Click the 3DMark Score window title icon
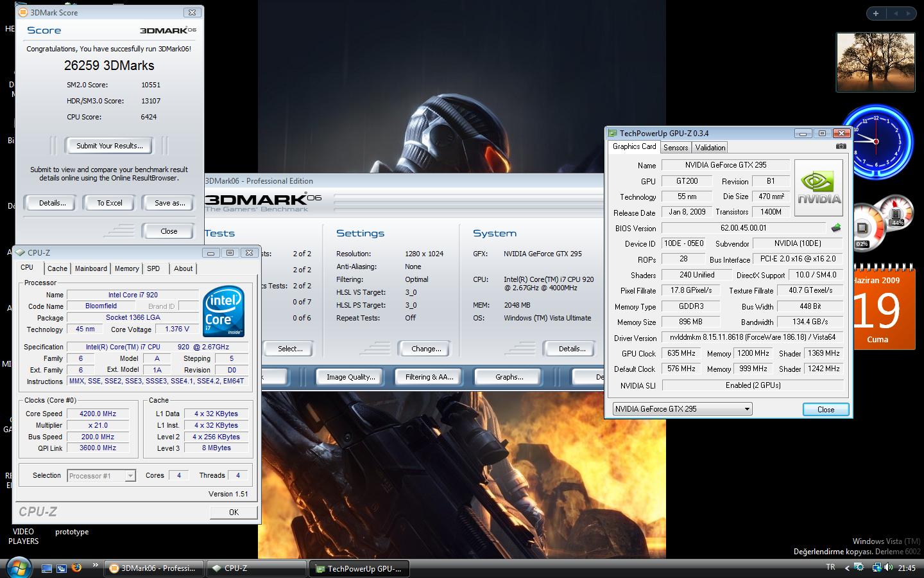Screen dimensions: 924x578 click(23, 12)
